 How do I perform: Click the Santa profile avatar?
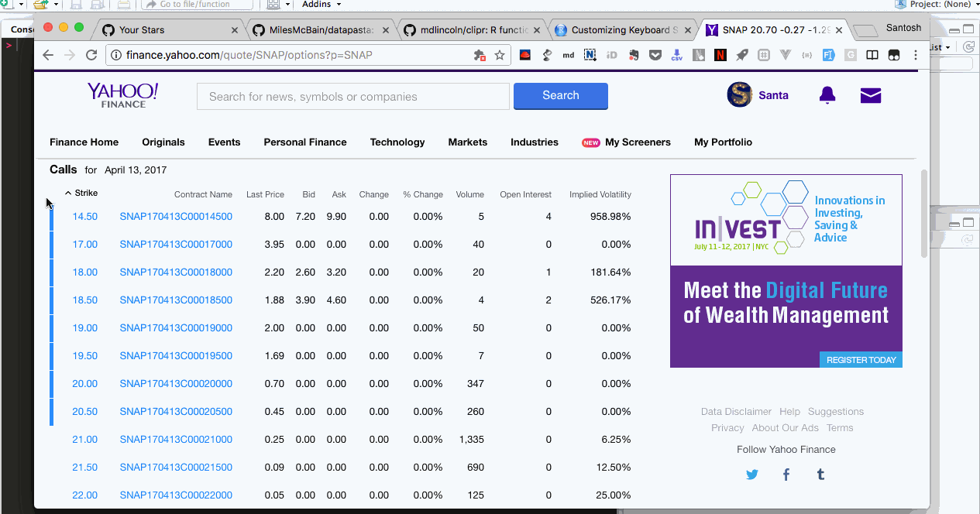[x=740, y=94]
